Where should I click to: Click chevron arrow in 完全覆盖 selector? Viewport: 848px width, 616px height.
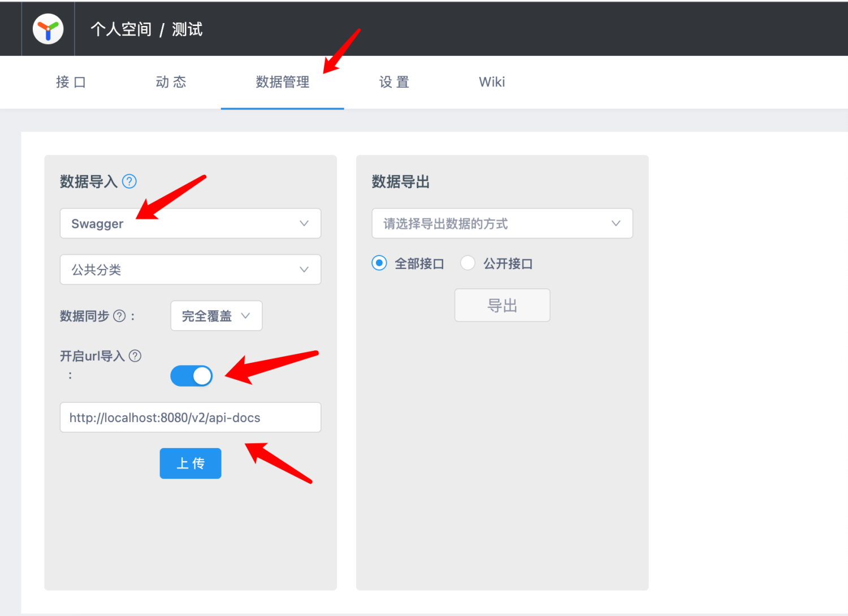pyautogui.click(x=245, y=316)
